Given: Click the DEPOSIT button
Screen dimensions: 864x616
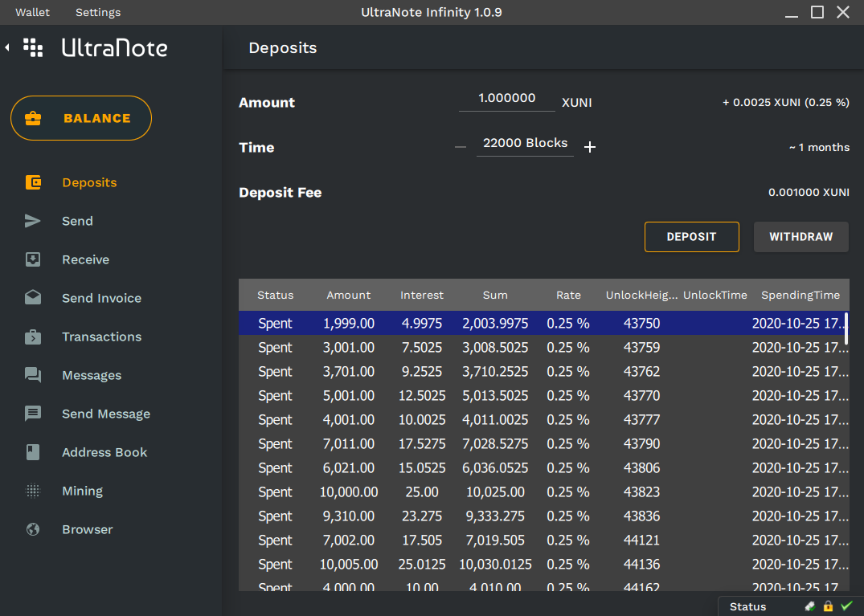Looking at the screenshot, I should tap(691, 237).
